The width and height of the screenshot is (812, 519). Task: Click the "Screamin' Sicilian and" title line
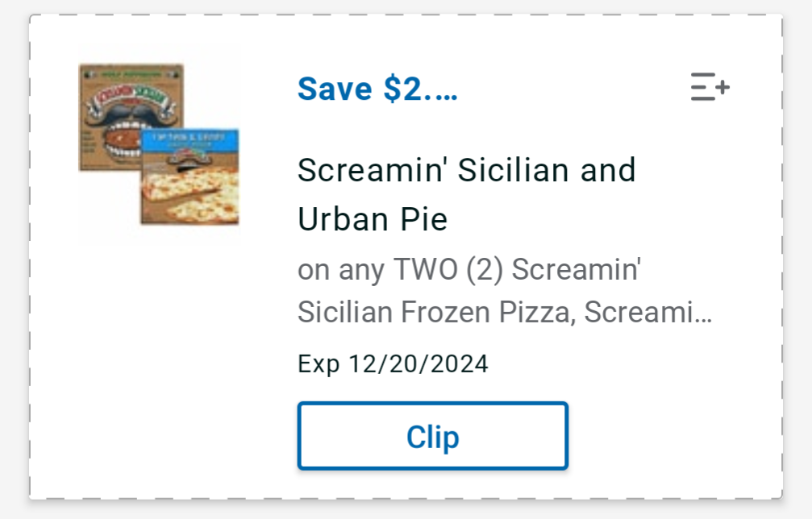(x=466, y=170)
